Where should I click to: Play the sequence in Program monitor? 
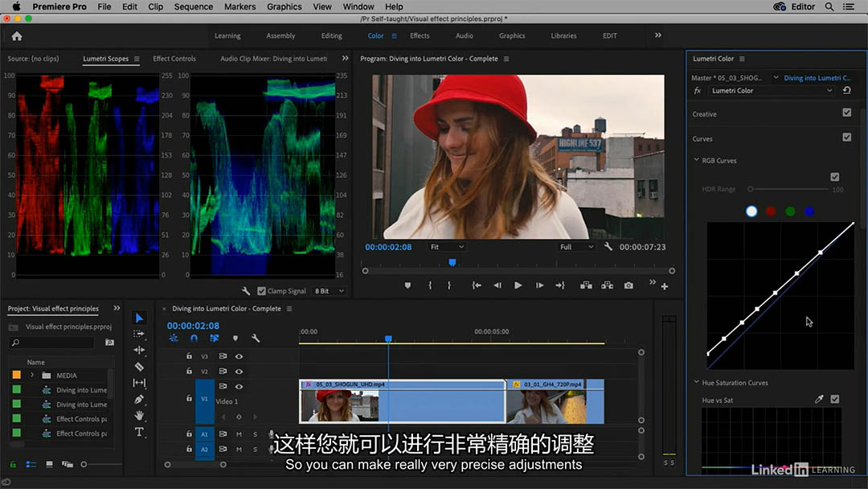click(x=518, y=286)
